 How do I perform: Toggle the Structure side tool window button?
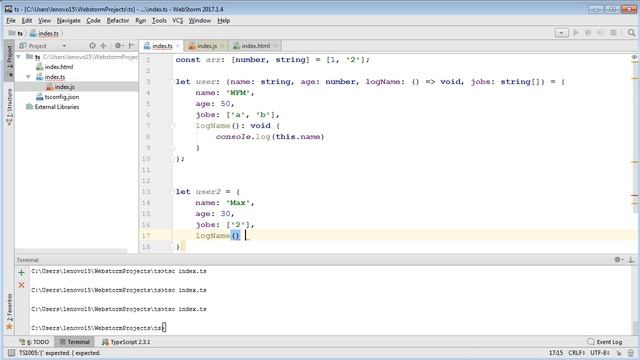click(x=9, y=107)
